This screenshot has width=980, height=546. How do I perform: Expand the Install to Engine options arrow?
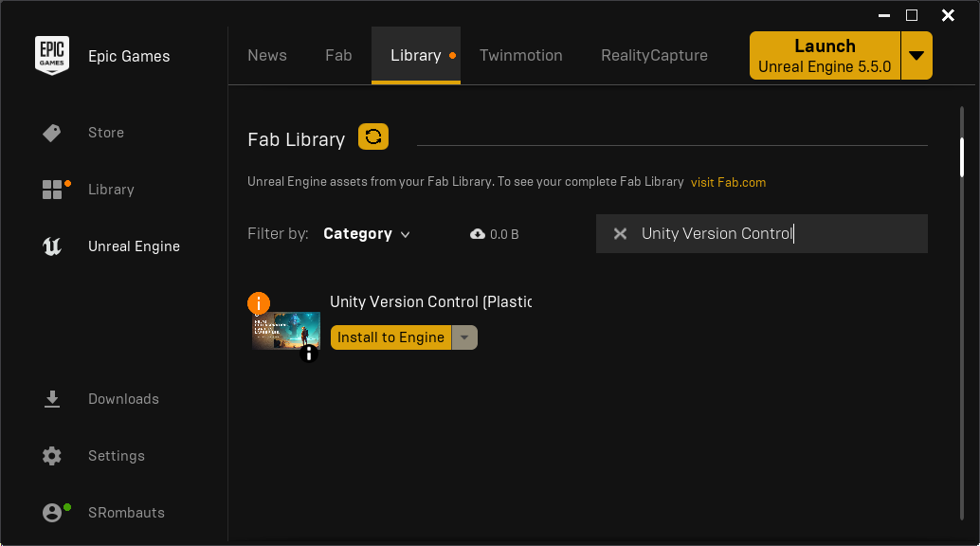pyautogui.click(x=464, y=337)
